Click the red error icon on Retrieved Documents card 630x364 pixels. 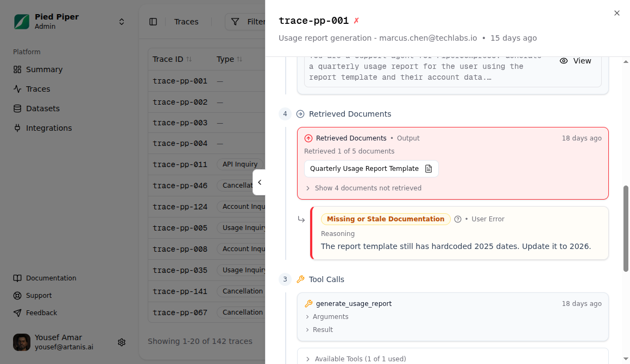point(308,138)
